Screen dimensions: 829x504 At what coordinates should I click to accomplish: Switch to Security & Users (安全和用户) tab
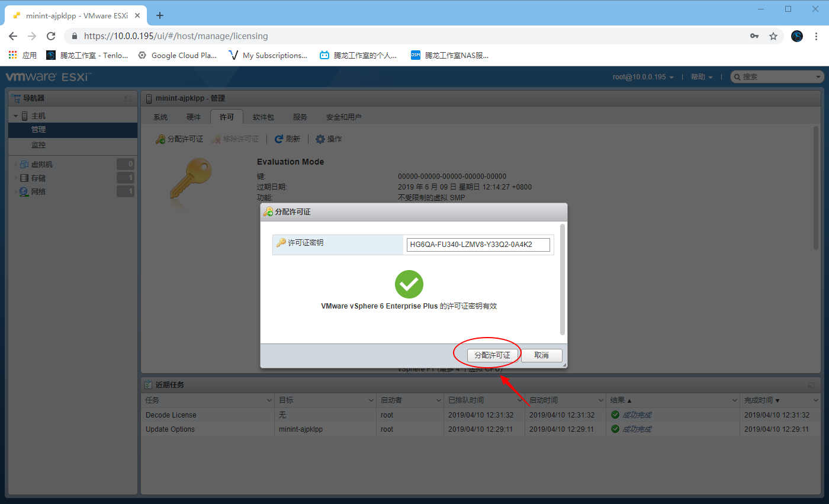pyautogui.click(x=344, y=117)
